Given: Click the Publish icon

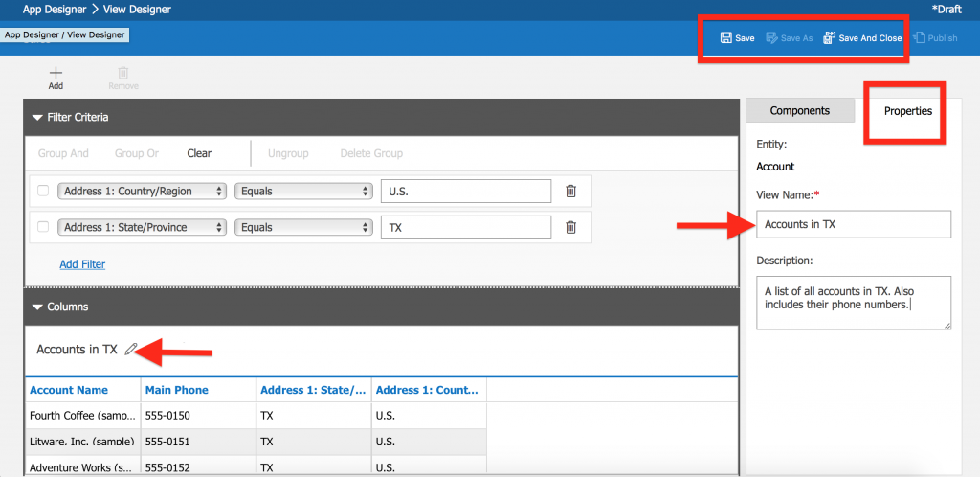Looking at the screenshot, I should pyautogui.click(x=919, y=38).
